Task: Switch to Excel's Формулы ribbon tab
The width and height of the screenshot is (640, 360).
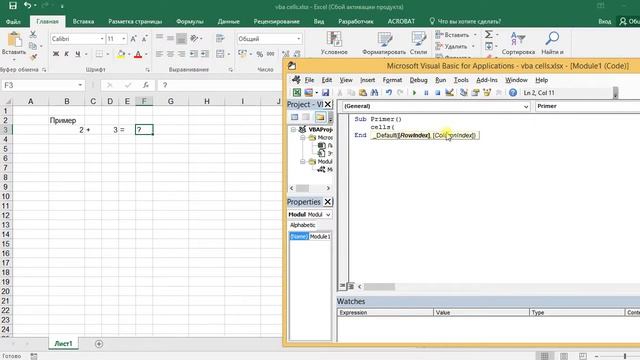Action: click(190, 21)
